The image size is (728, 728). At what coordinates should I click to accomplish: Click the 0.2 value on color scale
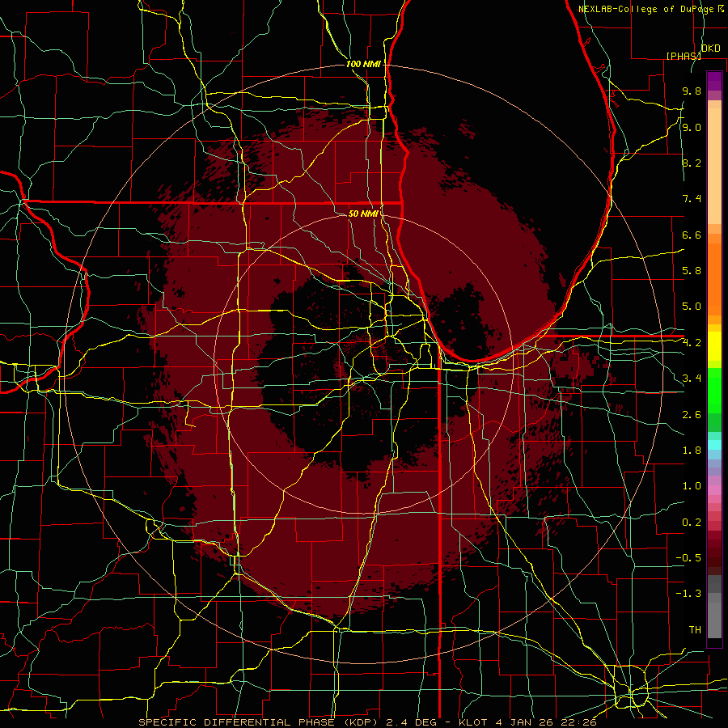[692, 523]
